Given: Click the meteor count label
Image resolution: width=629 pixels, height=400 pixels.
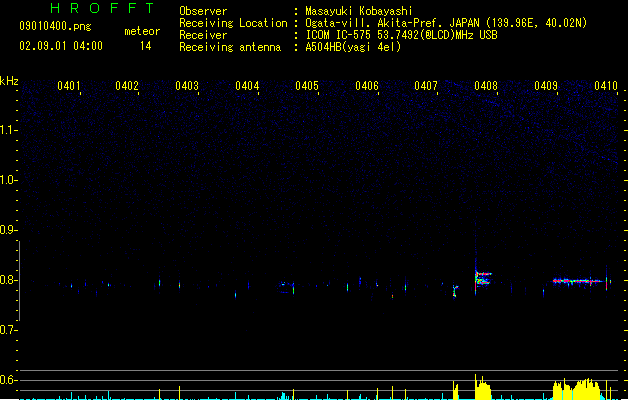Looking at the screenshot, I should click(x=142, y=31).
